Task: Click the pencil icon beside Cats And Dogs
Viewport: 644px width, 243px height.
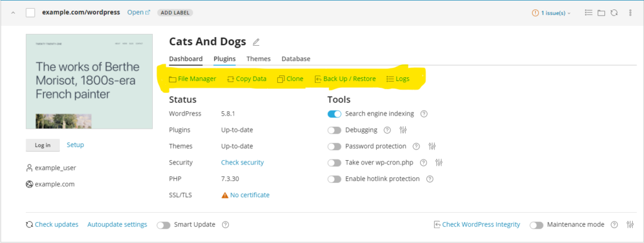Action: point(256,42)
